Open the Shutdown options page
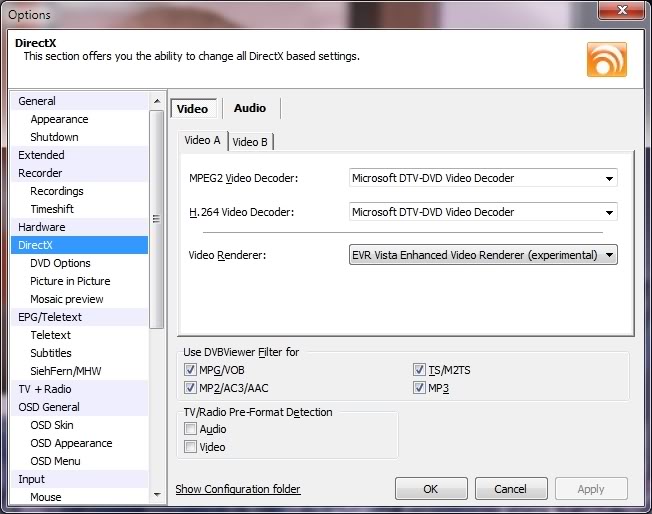The height and width of the screenshot is (514, 652). point(79,137)
